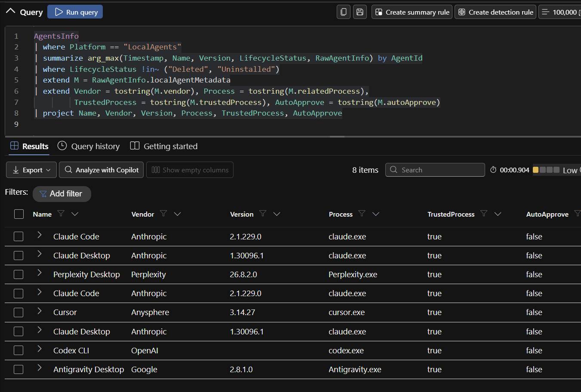Screen dimensions: 581x392
Task: Click the Cursor name cell
Action: [65, 312]
